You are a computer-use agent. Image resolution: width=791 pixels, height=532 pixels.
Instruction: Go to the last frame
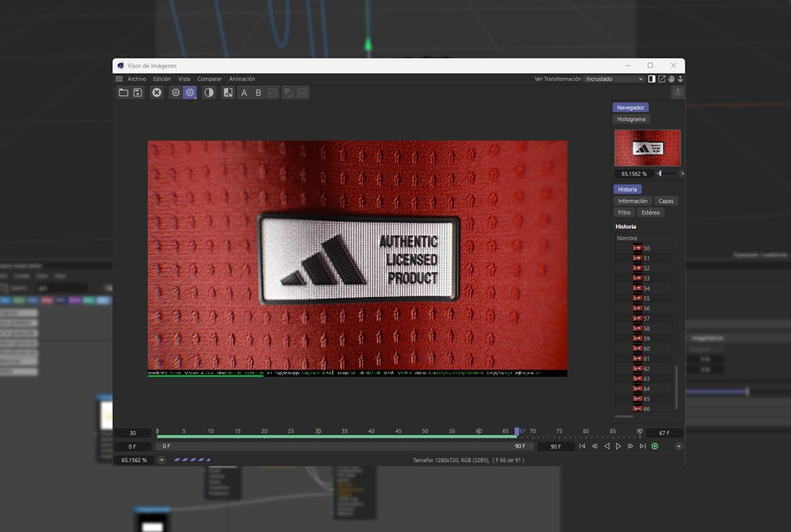643,446
